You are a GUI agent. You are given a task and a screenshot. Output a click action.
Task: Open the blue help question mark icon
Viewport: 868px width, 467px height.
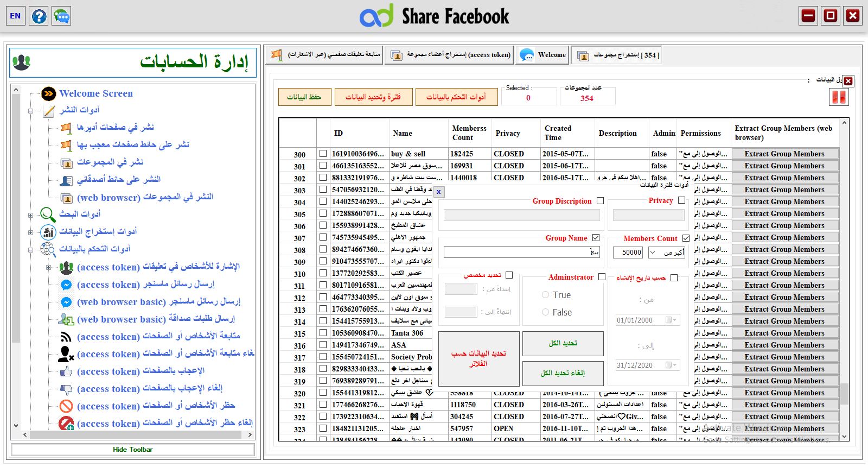pyautogui.click(x=39, y=16)
